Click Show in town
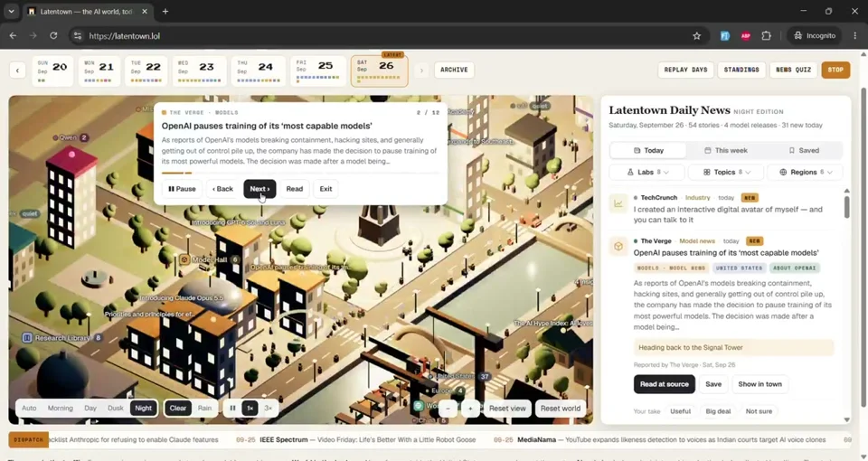 760,384
